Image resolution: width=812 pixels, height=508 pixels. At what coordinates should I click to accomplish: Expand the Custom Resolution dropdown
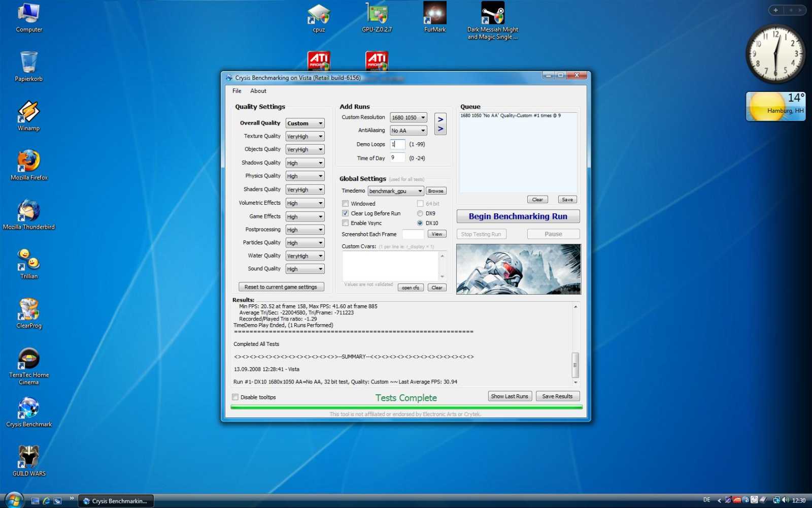click(408, 117)
